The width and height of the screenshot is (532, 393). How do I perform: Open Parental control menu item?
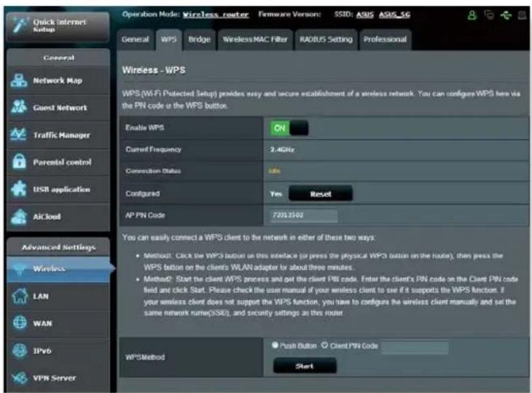point(59,162)
